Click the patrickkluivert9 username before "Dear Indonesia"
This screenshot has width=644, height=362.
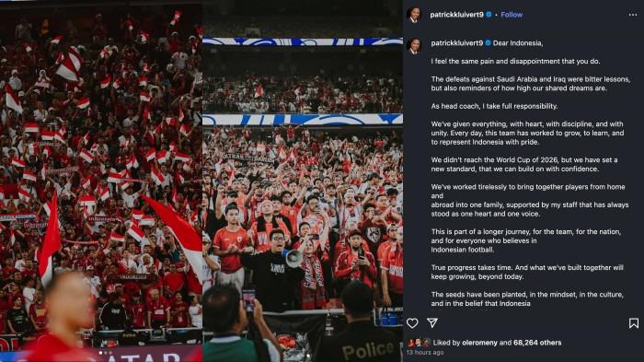pos(456,43)
